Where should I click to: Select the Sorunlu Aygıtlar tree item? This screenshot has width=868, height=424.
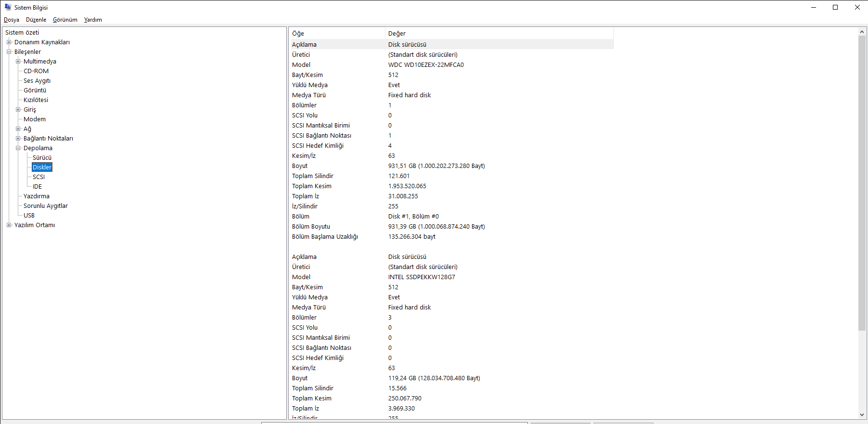point(46,206)
